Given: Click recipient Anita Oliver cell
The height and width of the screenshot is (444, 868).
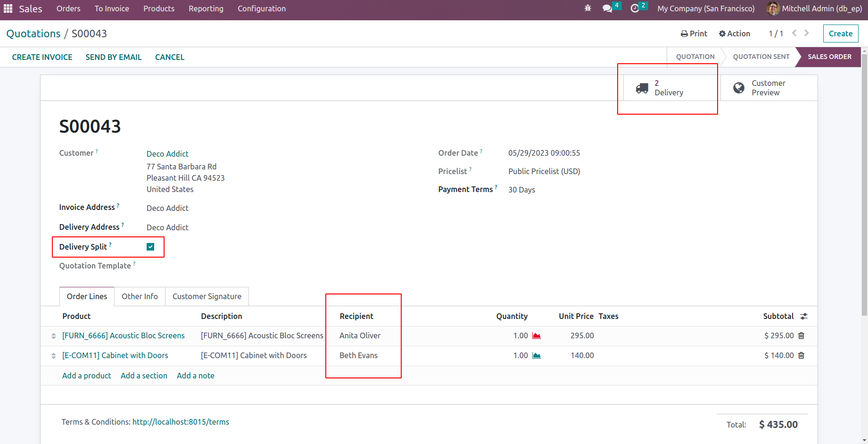Looking at the screenshot, I should [x=360, y=335].
